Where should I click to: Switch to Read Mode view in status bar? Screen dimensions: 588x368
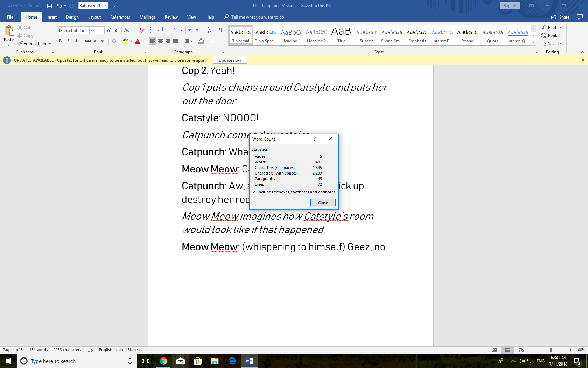[x=494, y=350]
